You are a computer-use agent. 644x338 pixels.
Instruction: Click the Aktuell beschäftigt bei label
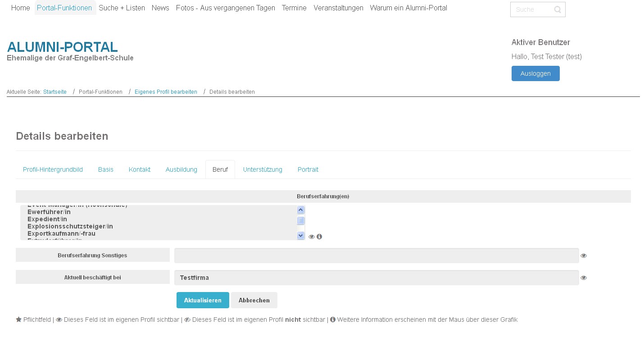[x=92, y=277]
